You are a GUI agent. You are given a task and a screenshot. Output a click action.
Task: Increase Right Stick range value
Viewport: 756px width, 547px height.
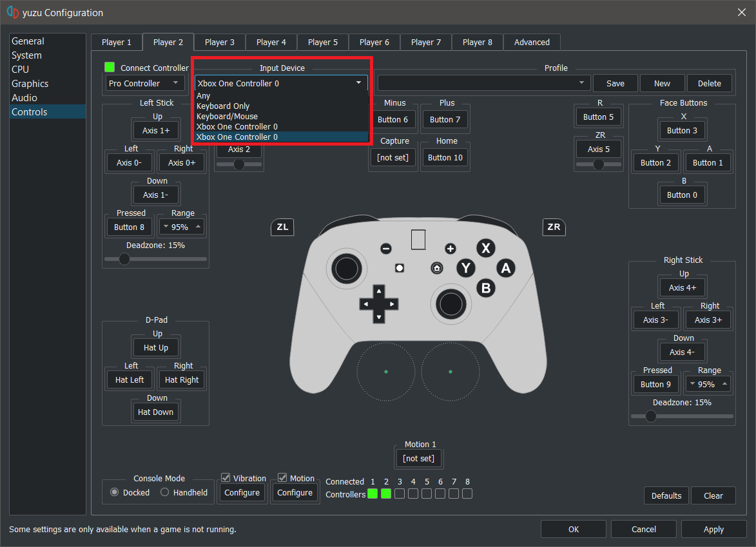point(724,383)
